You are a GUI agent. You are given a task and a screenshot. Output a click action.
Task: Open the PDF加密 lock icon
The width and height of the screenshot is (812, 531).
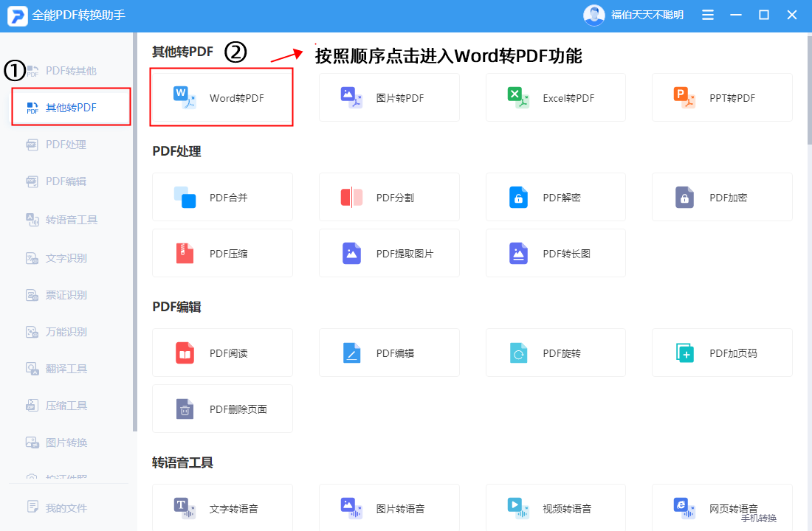pos(684,197)
